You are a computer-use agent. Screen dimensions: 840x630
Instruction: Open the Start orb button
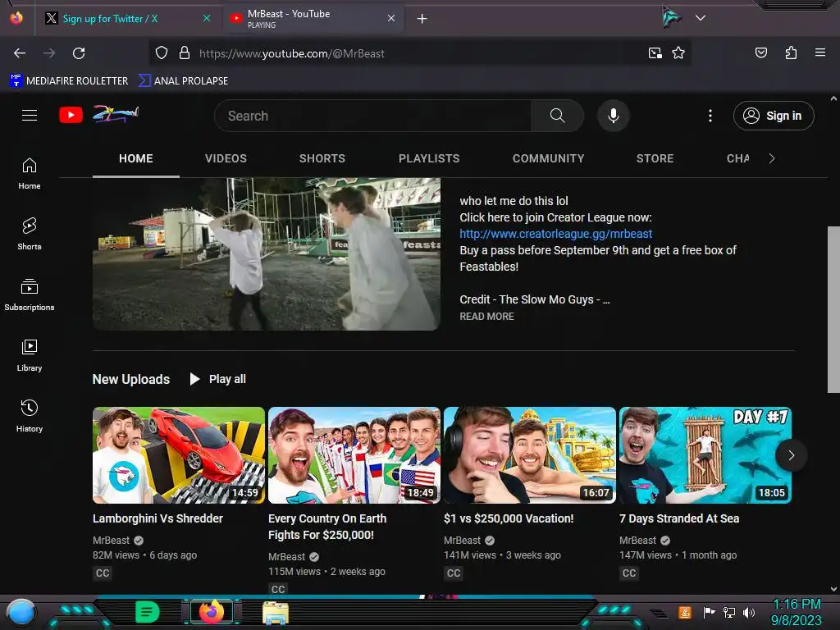(21, 612)
